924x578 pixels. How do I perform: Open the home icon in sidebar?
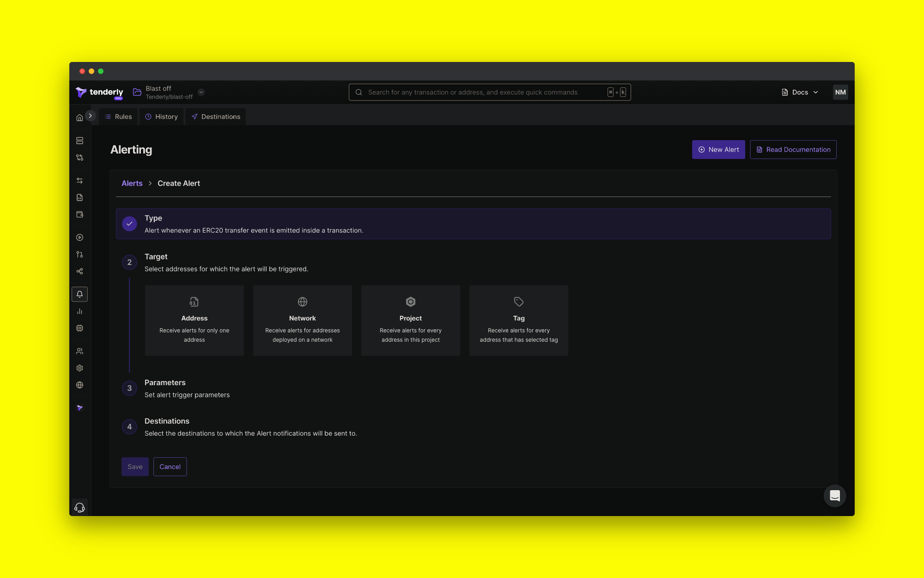(79, 117)
